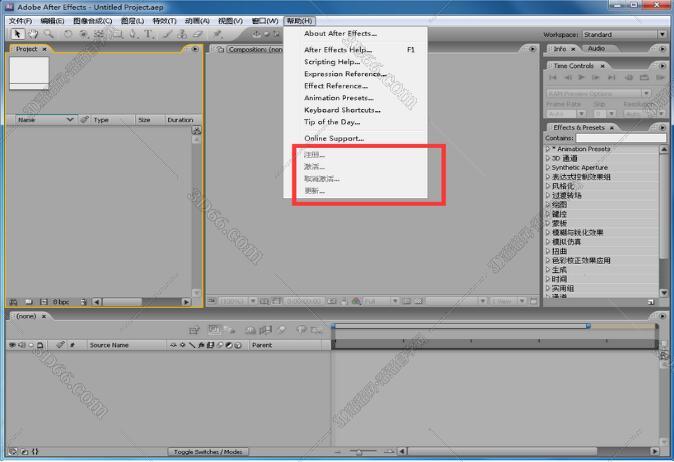Expand the 生成 effects category
674x462 pixels.
pyautogui.click(x=548, y=270)
